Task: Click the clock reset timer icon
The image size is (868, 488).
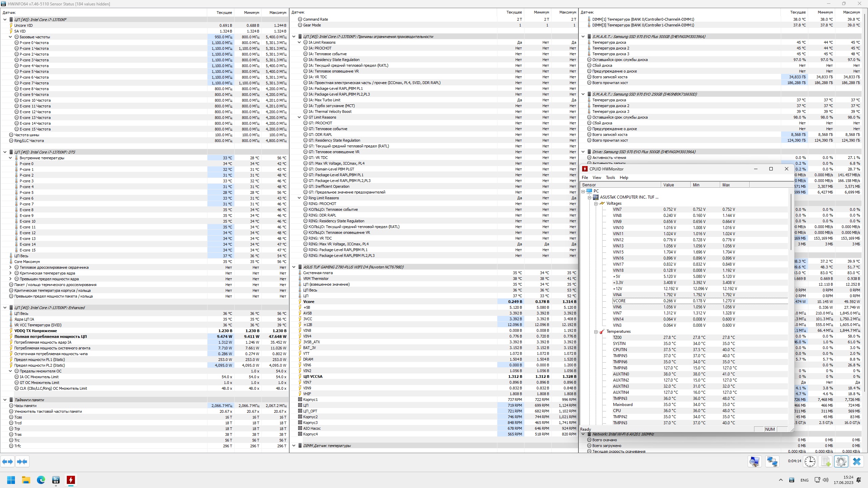Action: pos(810,462)
